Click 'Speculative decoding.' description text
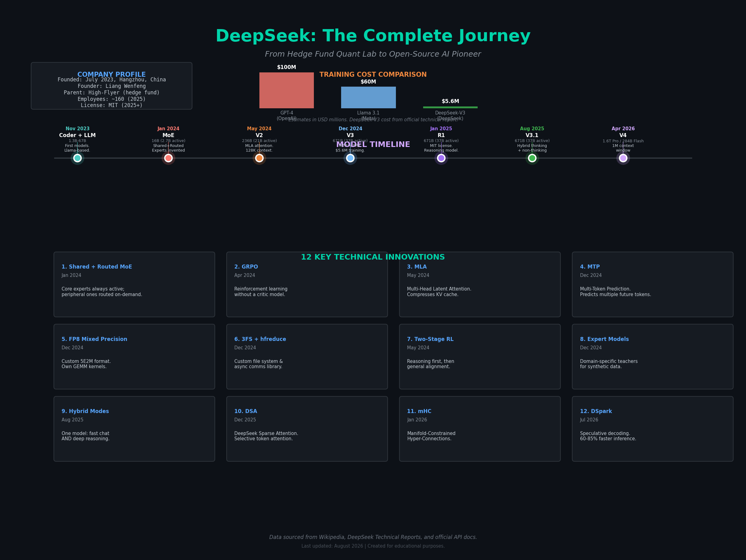The height and width of the screenshot is (560, 746). [605, 433]
